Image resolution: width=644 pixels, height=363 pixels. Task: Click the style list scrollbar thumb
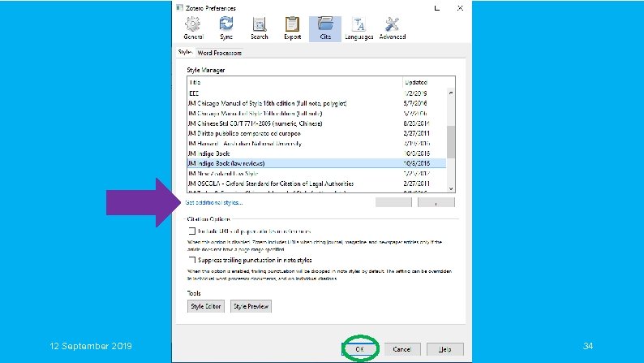tap(451, 142)
